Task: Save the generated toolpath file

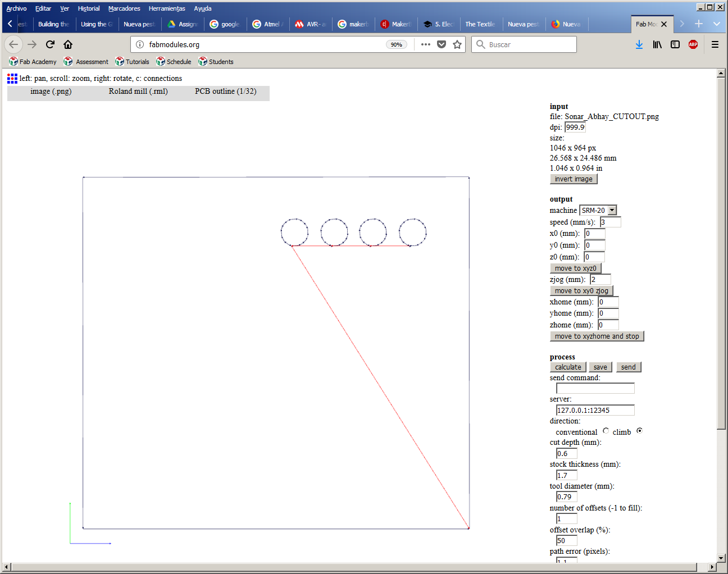Action: pos(600,367)
